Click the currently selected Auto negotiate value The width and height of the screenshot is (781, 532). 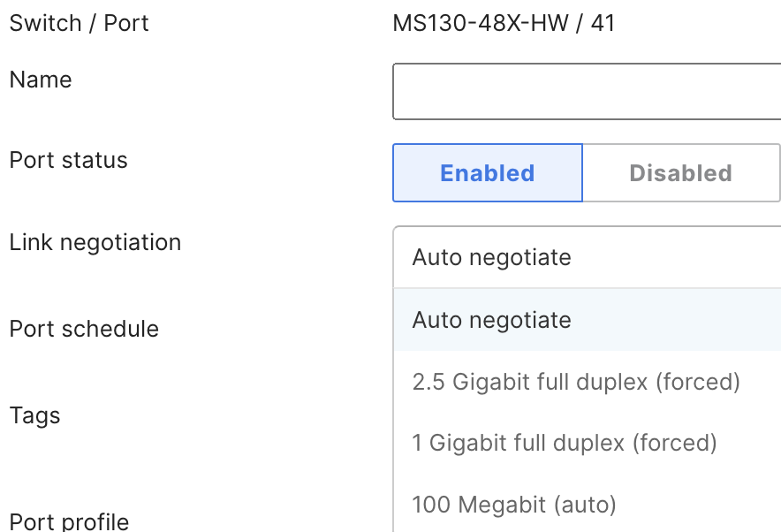tap(490, 257)
